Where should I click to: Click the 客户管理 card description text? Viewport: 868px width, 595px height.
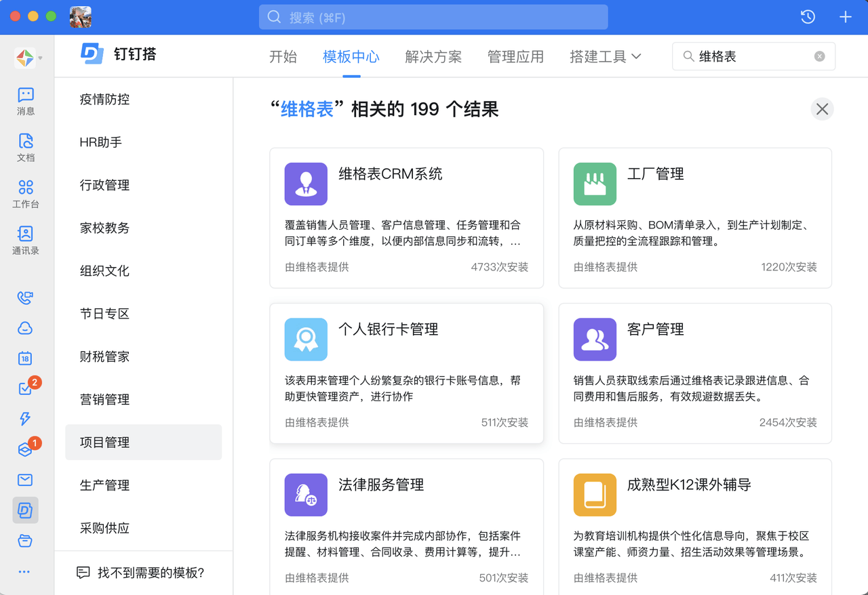click(x=691, y=388)
